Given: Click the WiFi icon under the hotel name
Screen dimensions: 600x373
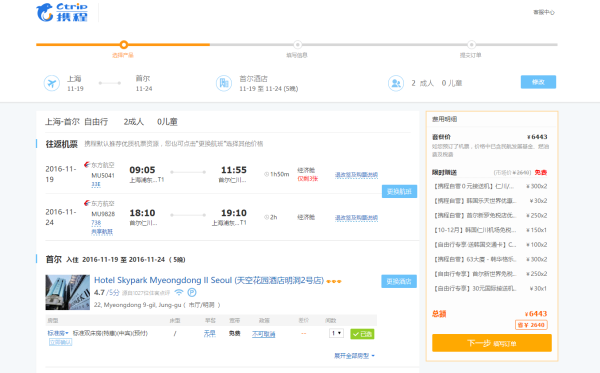Looking at the screenshot, I should click(179, 293).
